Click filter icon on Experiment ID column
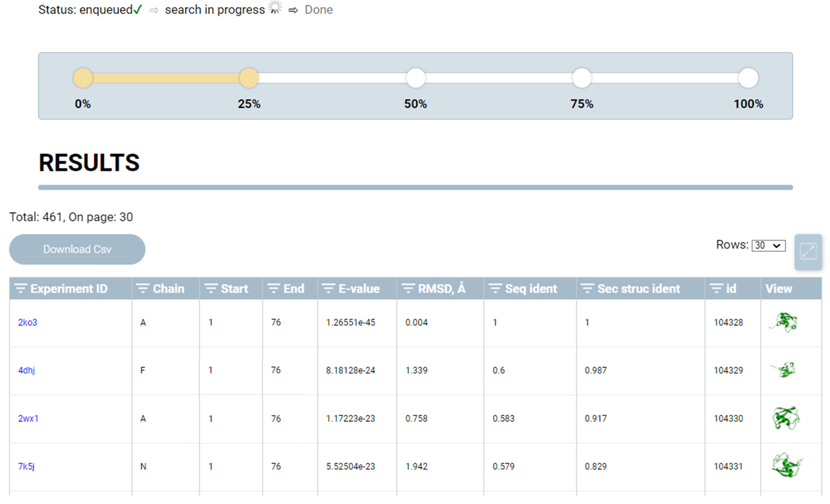The width and height of the screenshot is (830, 504). tap(20, 289)
